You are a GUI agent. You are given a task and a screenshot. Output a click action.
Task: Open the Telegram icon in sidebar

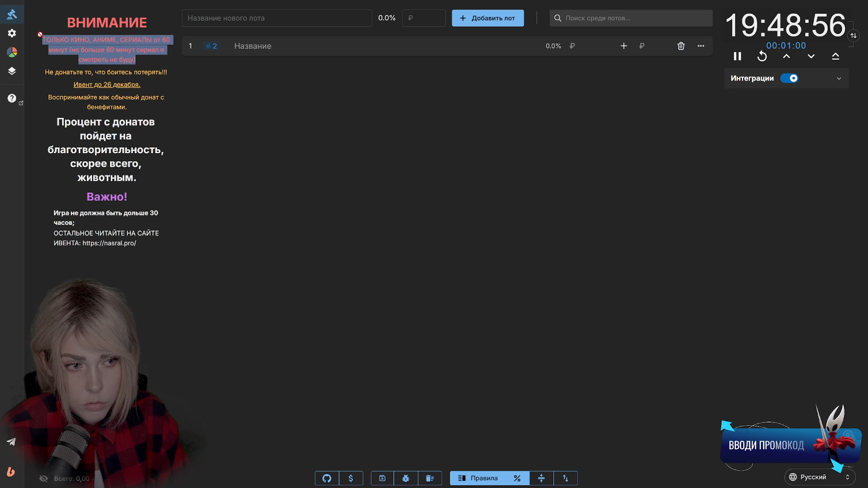point(11,442)
